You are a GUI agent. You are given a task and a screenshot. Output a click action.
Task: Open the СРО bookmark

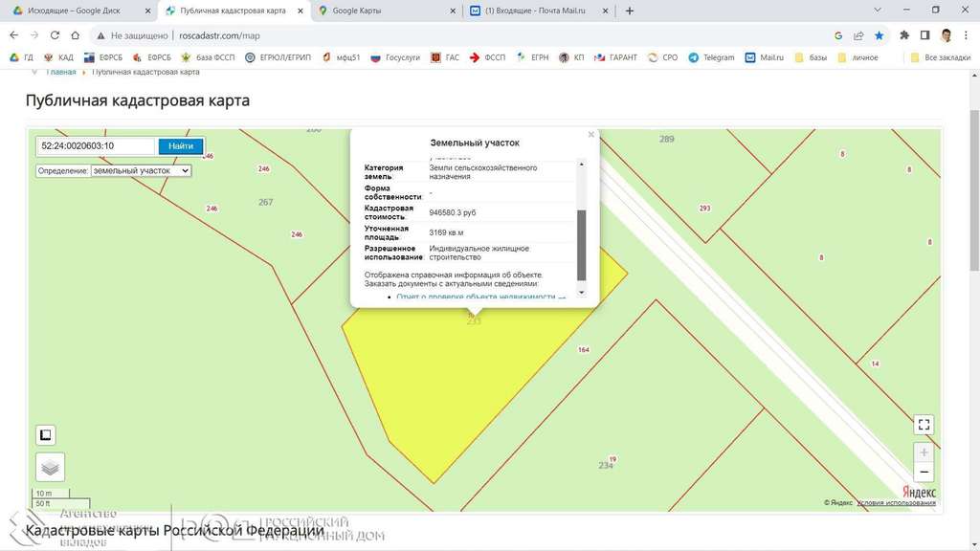click(x=662, y=57)
